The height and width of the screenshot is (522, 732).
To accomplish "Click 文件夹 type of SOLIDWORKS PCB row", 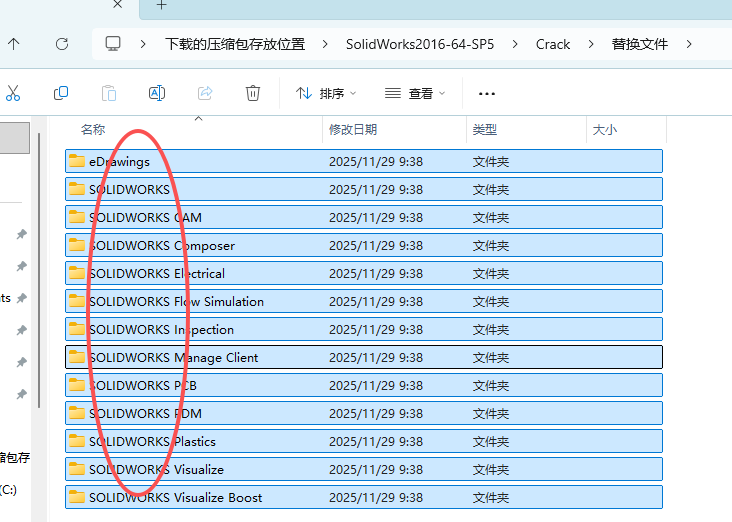I will (491, 386).
